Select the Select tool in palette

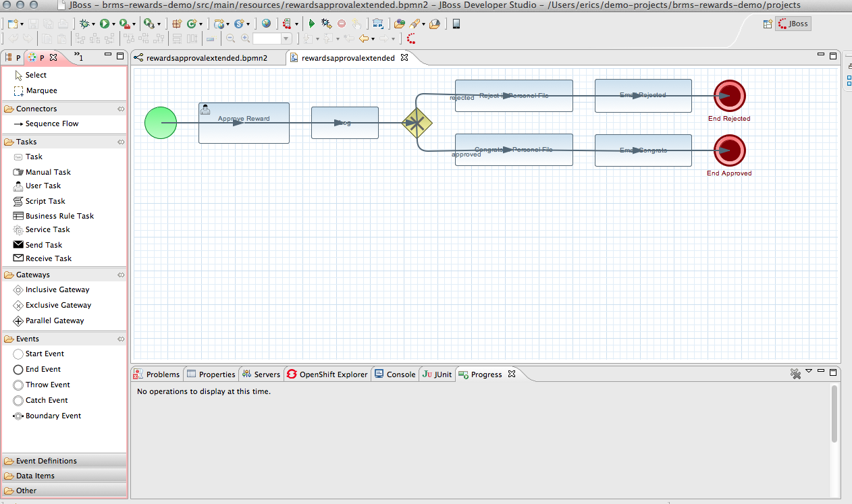(31, 75)
